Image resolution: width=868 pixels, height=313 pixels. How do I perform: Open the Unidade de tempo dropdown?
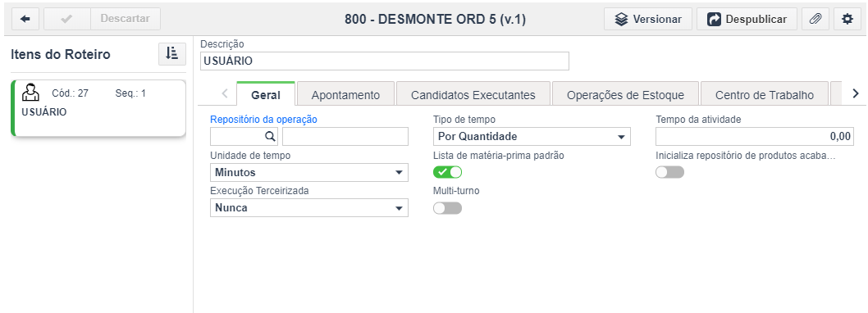click(x=309, y=173)
